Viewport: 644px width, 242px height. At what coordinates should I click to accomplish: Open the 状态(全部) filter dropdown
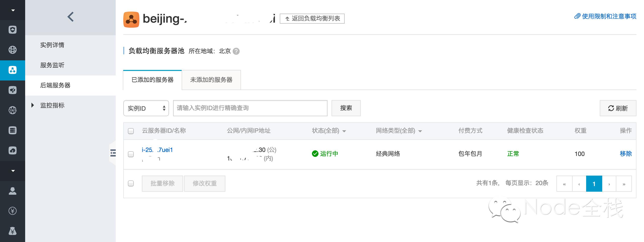click(x=329, y=131)
